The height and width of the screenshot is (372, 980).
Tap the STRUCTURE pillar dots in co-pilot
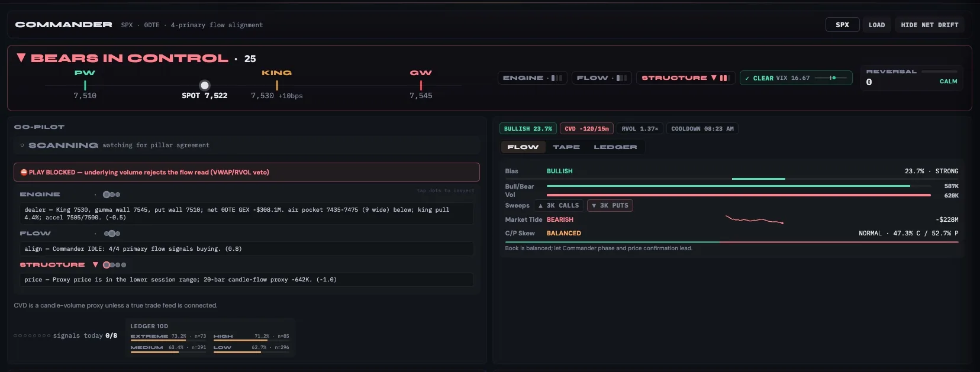pos(114,265)
